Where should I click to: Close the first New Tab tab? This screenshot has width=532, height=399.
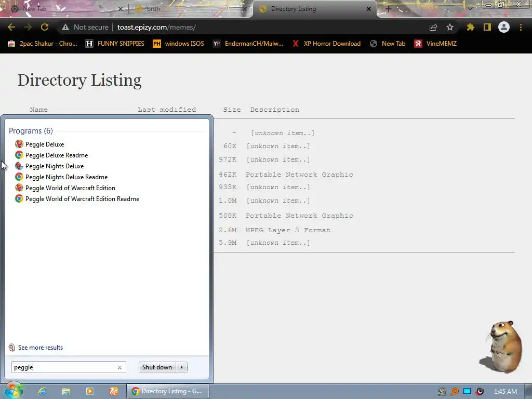coord(120,9)
